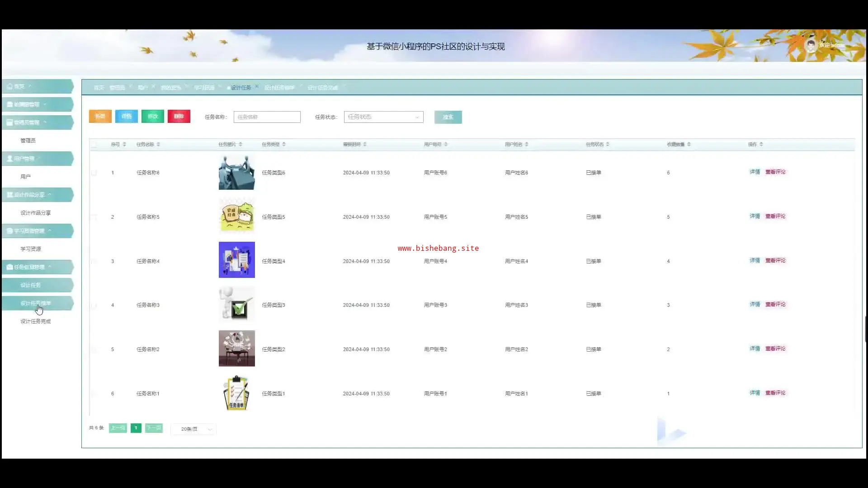The width and height of the screenshot is (868, 488).
Task: Switch to the 首页 breadcrumb tab
Action: (x=99, y=88)
